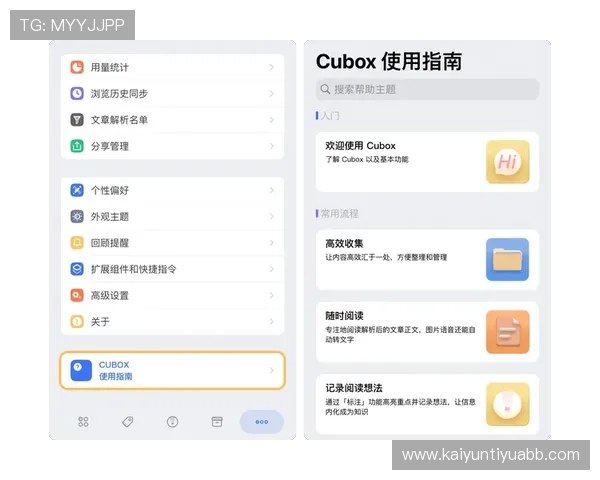The image size is (600, 480).
Task: Expand the 回顾提醒 row chevron
Action: tap(271, 243)
